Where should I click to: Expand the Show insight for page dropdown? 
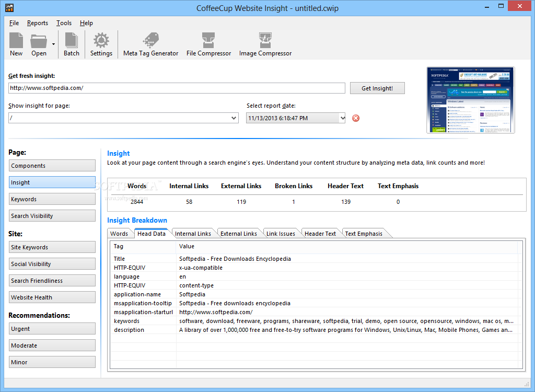(234, 118)
